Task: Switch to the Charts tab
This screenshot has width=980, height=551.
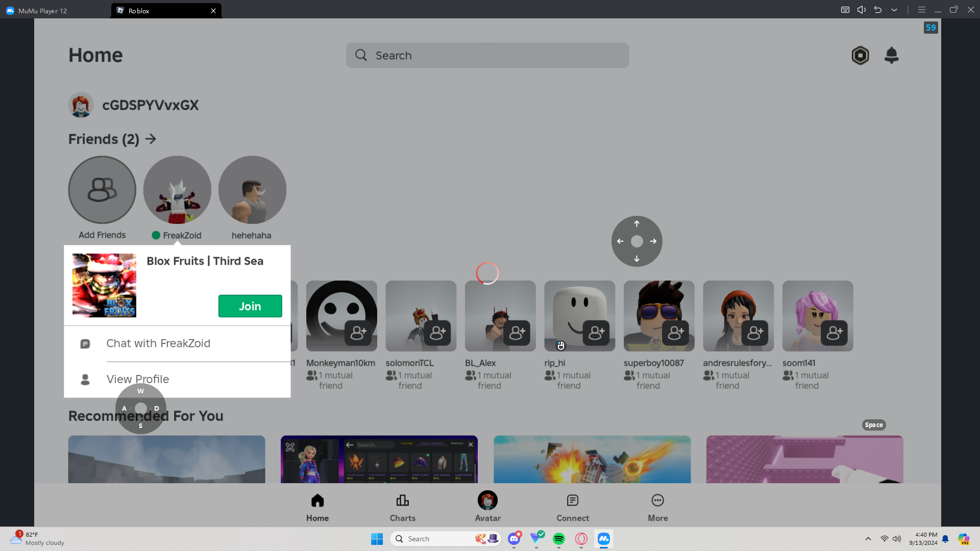Action: pos(403,507)
